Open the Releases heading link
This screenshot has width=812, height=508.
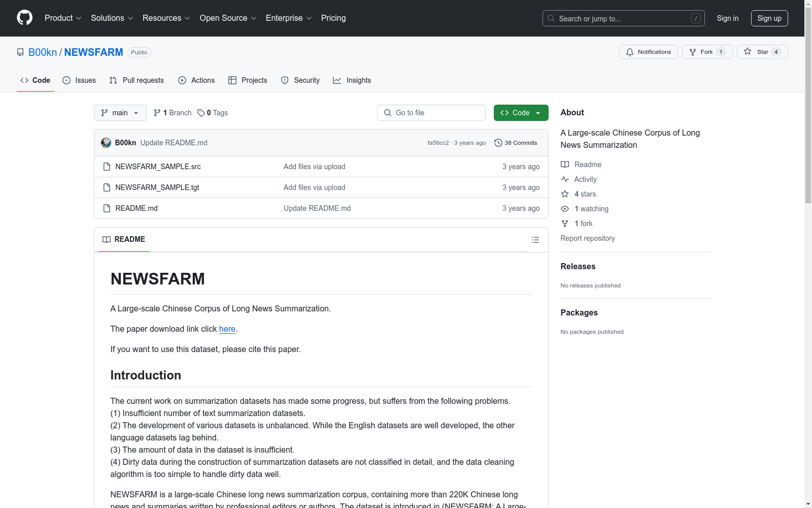(578, 266)
